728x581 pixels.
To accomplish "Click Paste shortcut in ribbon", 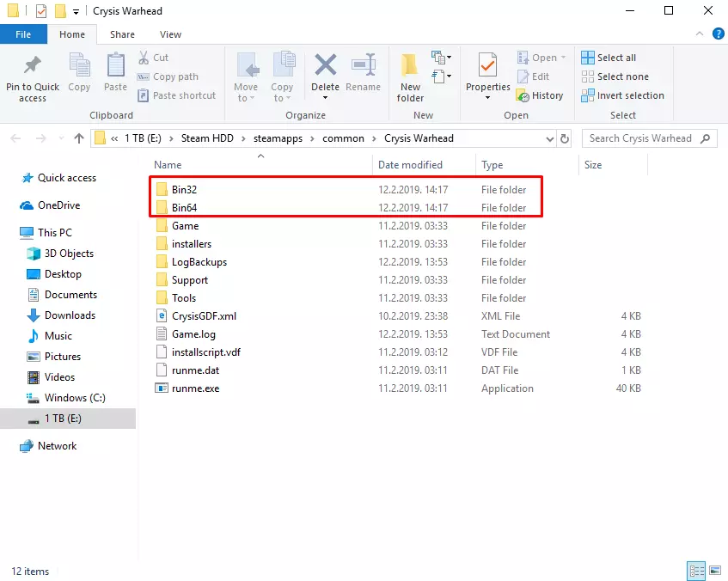I will point(176,95).
